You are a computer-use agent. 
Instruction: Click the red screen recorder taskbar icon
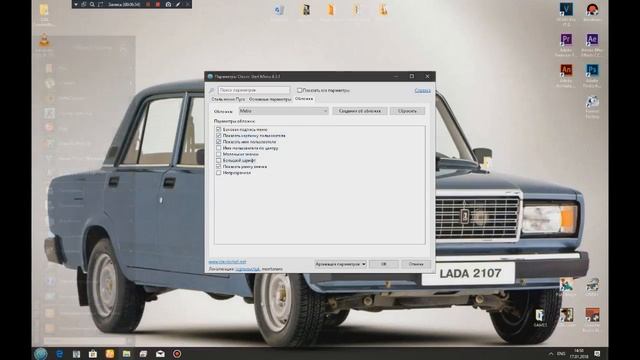[177, 354]
